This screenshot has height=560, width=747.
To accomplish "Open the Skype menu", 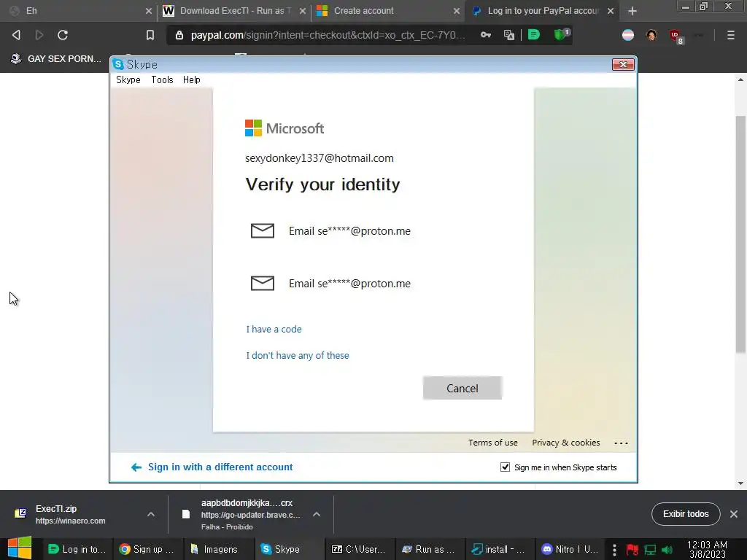I will click(x=128, y=79).
